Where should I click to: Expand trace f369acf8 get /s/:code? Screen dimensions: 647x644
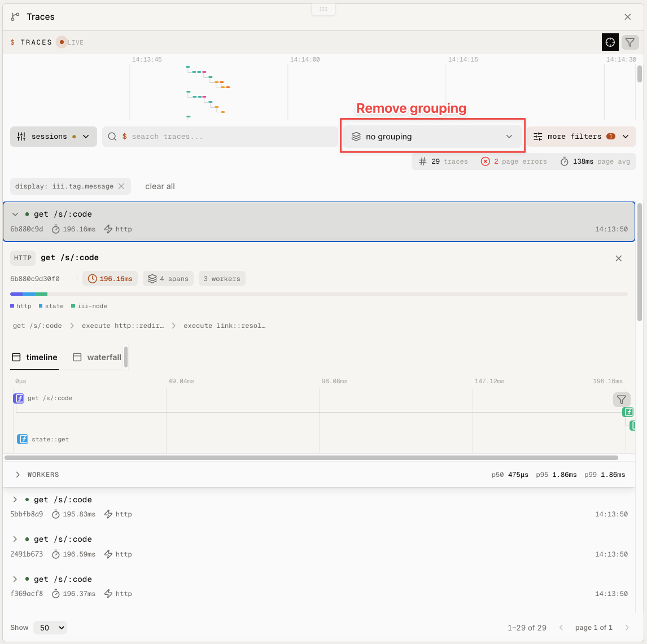[15, 579]
